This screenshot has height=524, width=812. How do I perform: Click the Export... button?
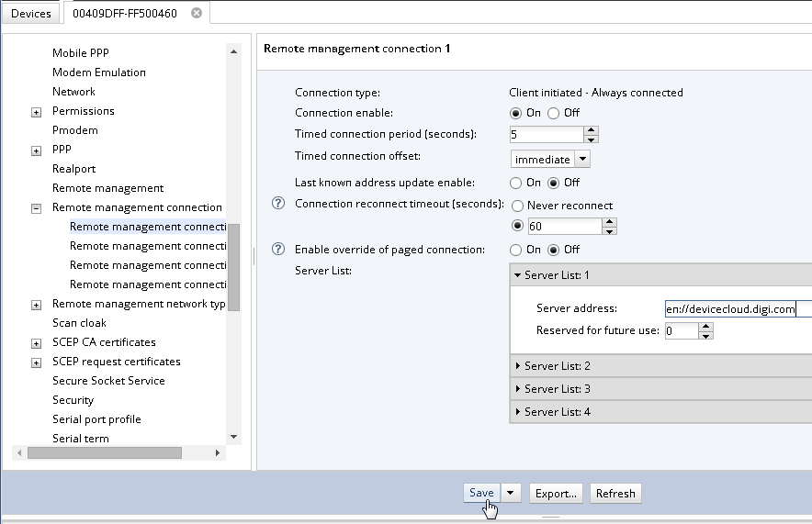coord(556,493)
